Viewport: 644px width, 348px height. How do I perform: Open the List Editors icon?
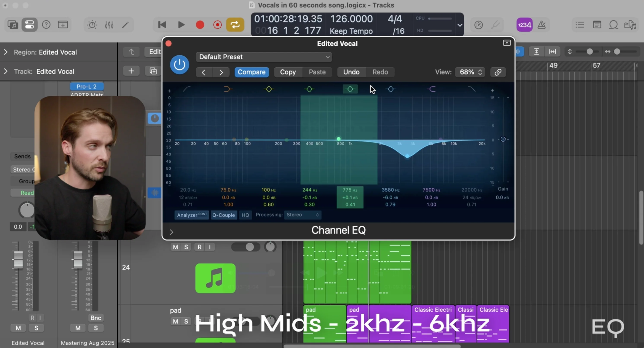[x=580, y=24]
